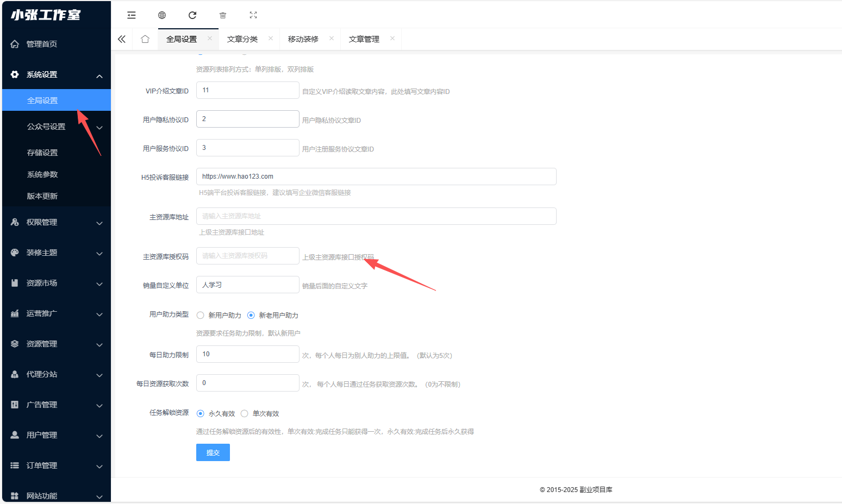The image size is (842, 504).
Task: Click the 存储设置 sidebar entry
Action: tap(42, 152)
